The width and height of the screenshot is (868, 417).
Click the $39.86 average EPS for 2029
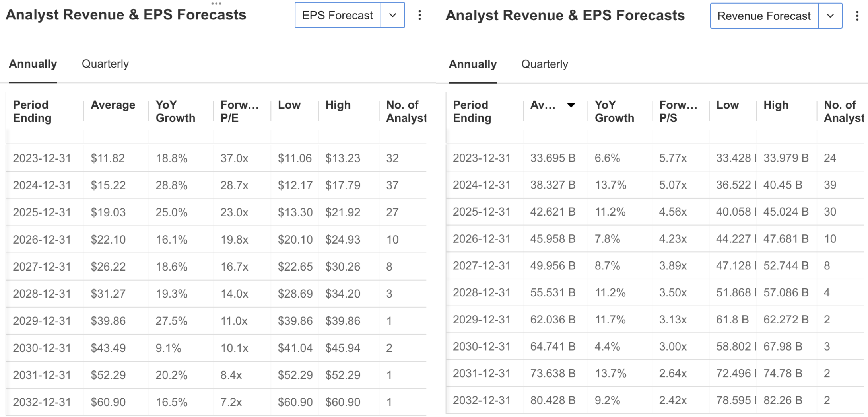(x=108, y=321)
